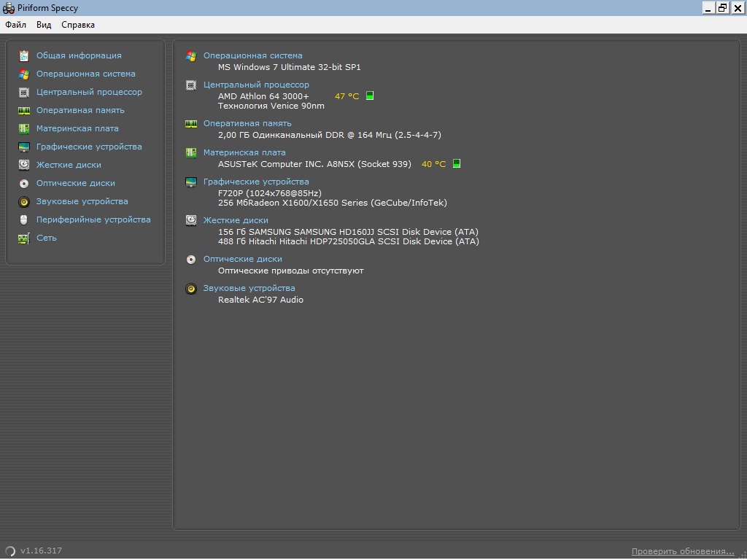Click the mouse peripherals icon in sidebar
Screen dimensions: 747x560
tap(24, 219)
